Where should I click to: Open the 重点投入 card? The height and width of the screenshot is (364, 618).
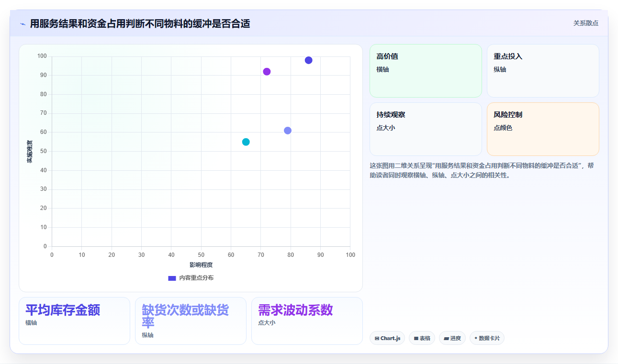pos(543,71)
